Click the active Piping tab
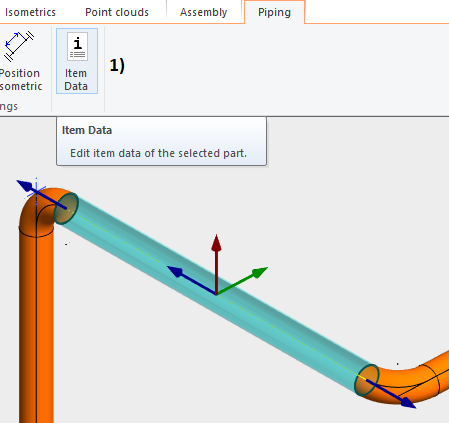The image size is (449, 423). click(274, 12)
